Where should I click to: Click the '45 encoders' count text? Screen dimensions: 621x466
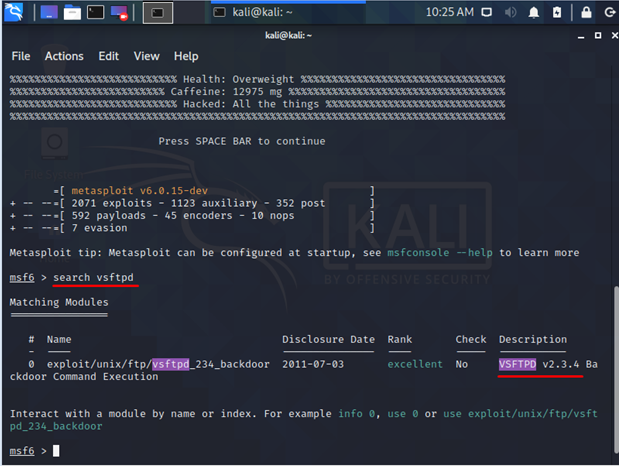pyautogui.click(x=198, y=215)
